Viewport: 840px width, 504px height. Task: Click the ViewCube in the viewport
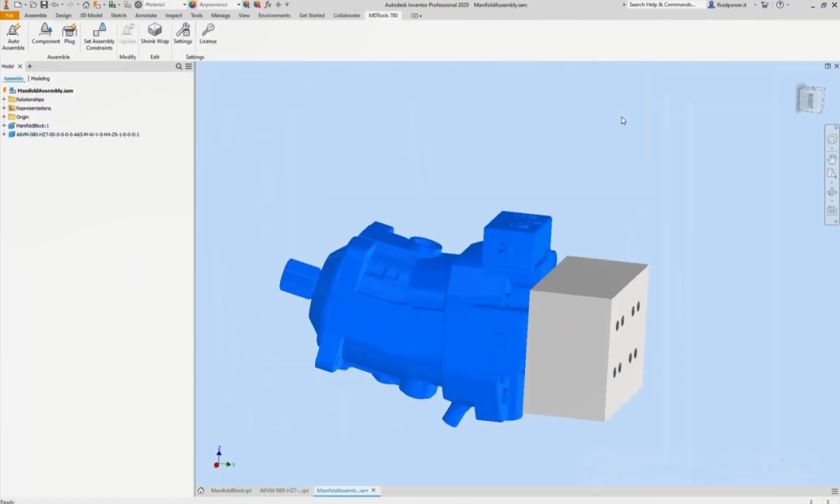[x=810, y=100]
